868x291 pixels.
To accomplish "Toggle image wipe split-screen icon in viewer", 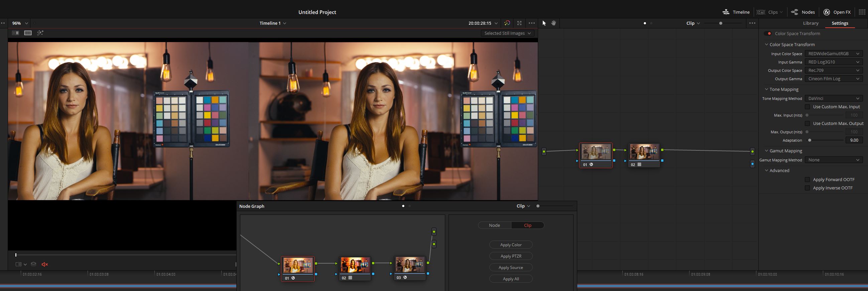I will click(x=15, y=33).
